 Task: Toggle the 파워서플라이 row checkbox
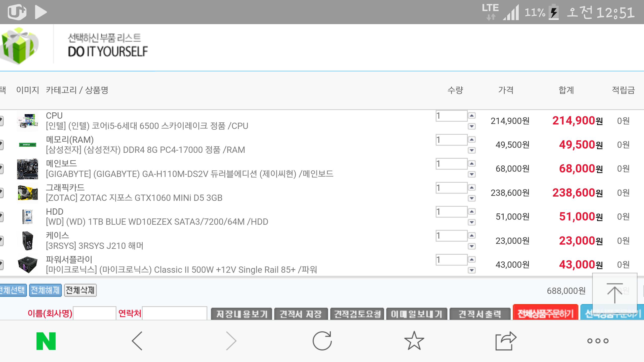(1, 265)
